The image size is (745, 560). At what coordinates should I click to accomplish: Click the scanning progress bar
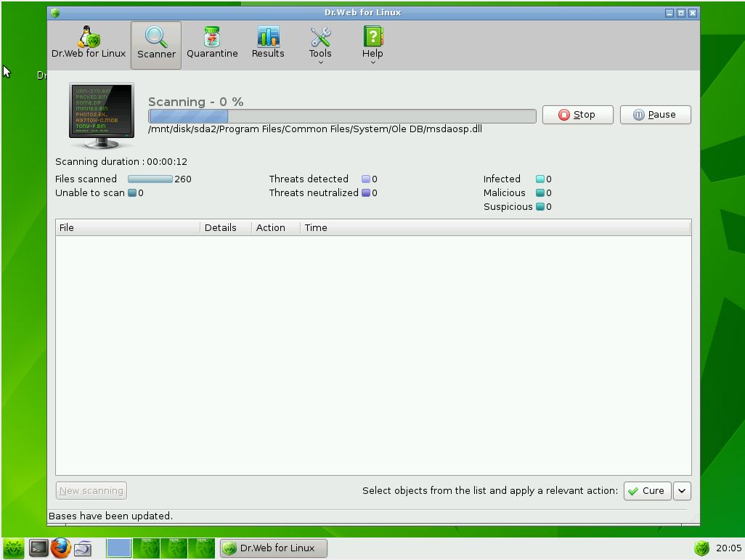point(341,115)
